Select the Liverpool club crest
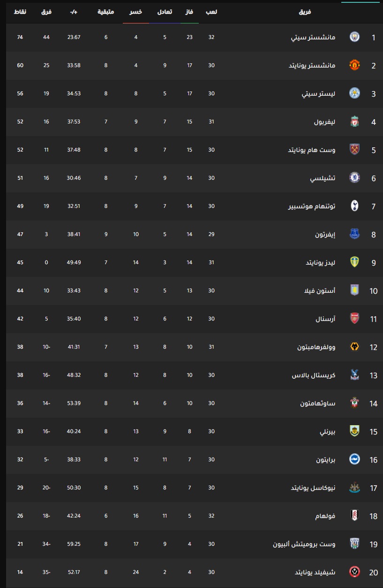The height and width of the screenshot is (588, 383). 355,122
